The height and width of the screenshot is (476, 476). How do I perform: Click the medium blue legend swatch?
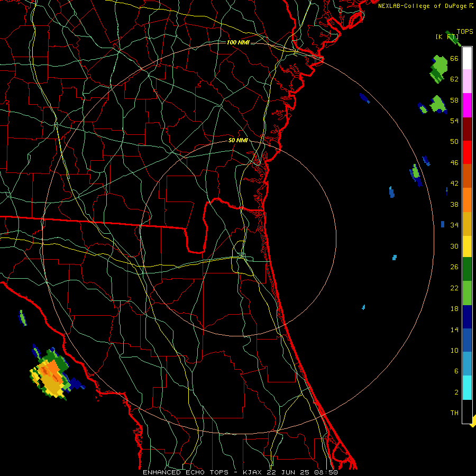click(467, 340)
